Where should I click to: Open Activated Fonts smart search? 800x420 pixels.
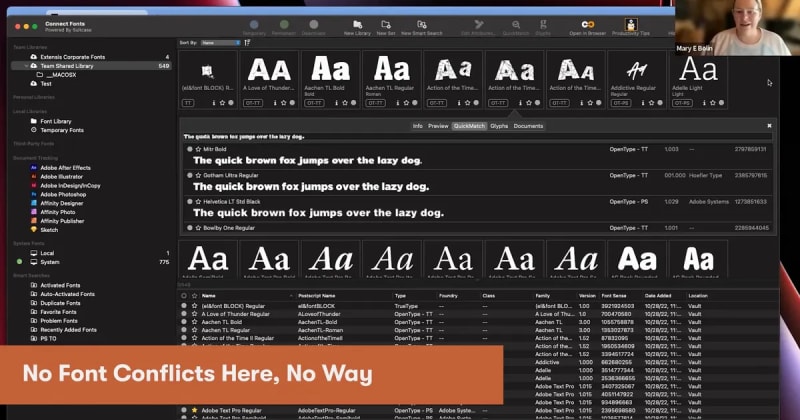60,285
